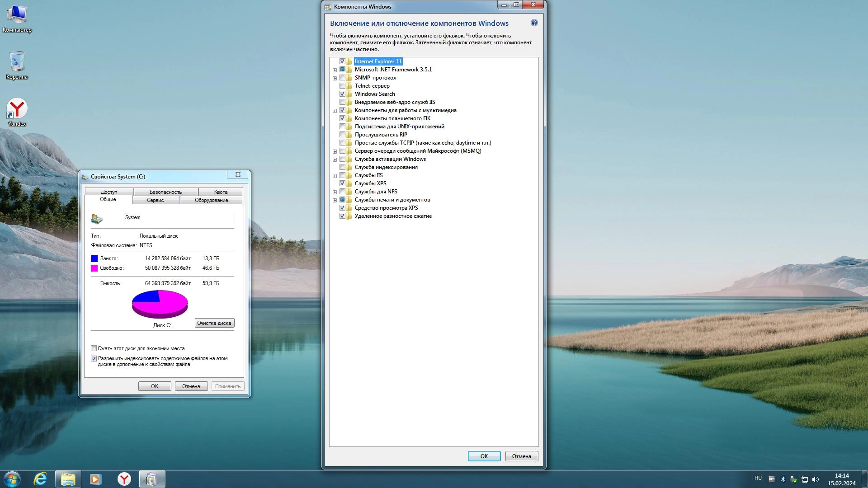Click the help question mark icon
This screenshot has width=868, height=488.
(534, 23)
